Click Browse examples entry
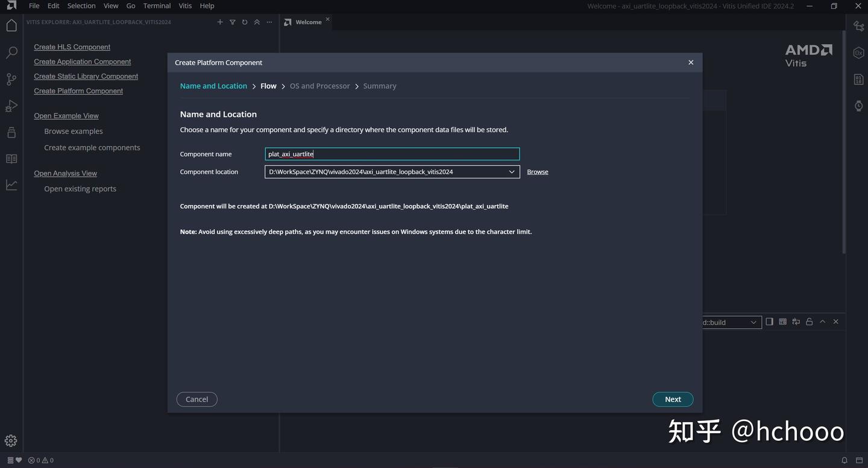This screenshot has width=868, height=468. (74, 131)
